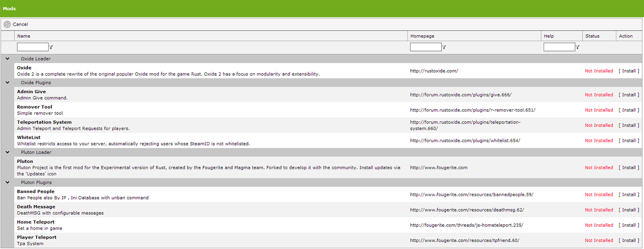Open filter menu icon for Help column
Image resolution: width=644 pixels, height=249 pixels.
pos(577,47)
